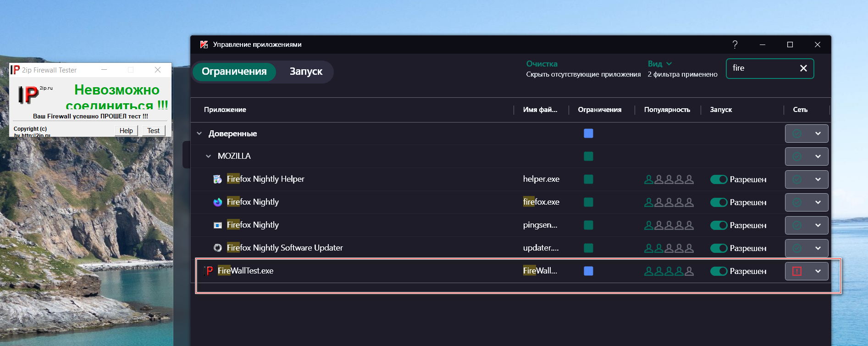The image size is (868, 346).
Task: Click network status icon for Firefox Nightly Helper
Action: (x=797, y=179)
